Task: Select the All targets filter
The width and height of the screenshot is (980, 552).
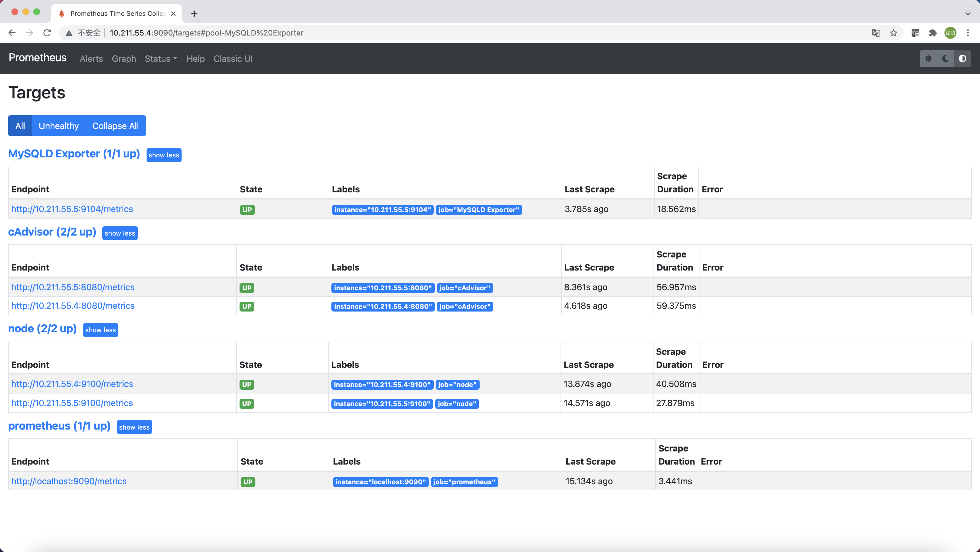Action: (x=20, y=126)
